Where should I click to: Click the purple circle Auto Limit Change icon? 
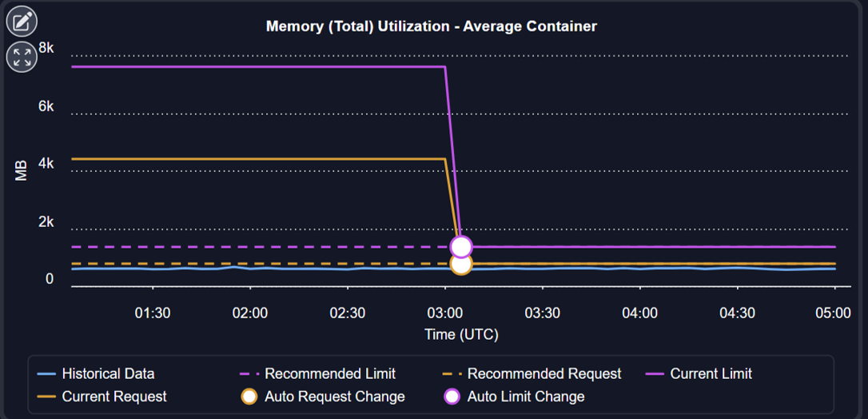click(x=452, y=397)
